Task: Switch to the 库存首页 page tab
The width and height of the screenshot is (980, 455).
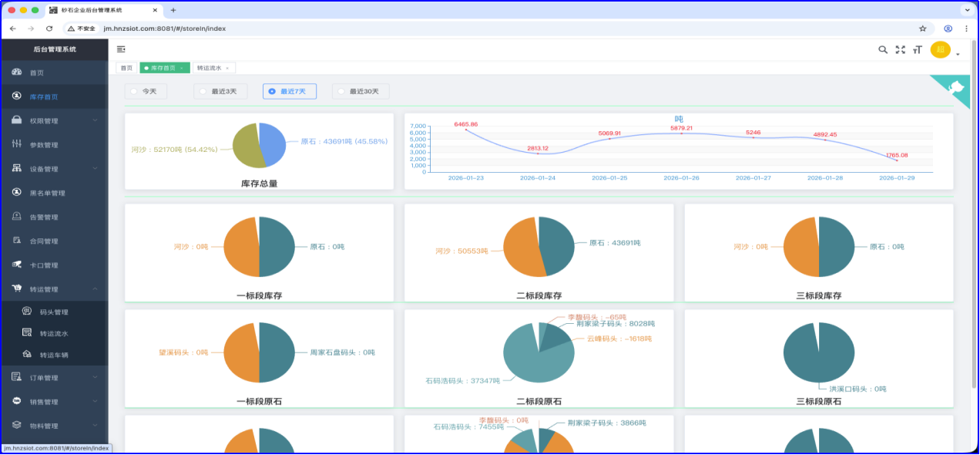Action: [164, 68]
